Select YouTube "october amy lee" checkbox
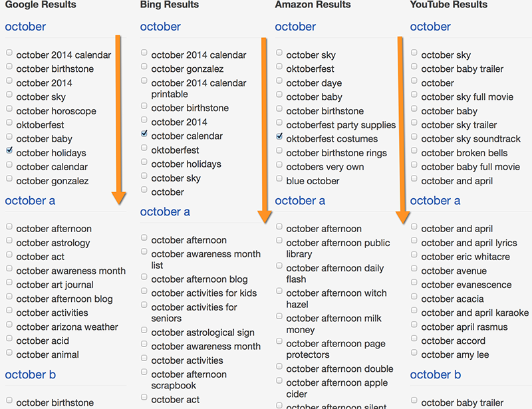Viewport: 532px width, 409px height. tap(414, 353)
